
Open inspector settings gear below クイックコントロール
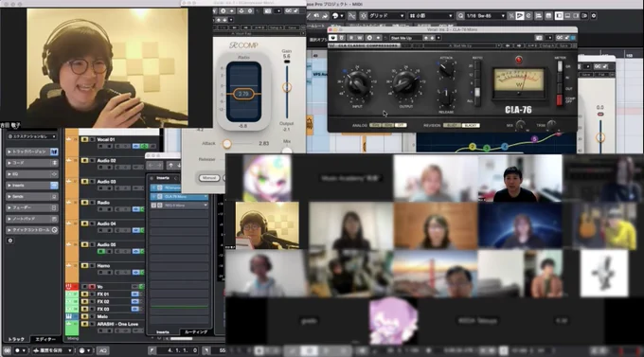[x=10, y=241]
